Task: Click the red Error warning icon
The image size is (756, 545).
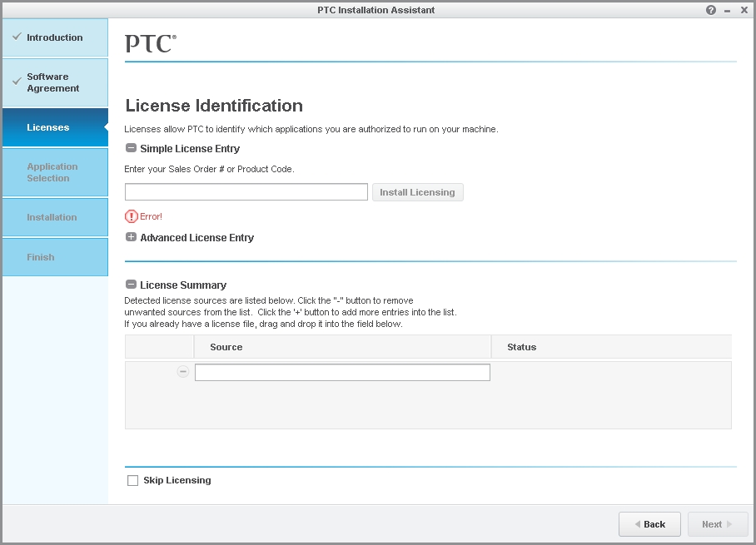Action: point(132,216)
